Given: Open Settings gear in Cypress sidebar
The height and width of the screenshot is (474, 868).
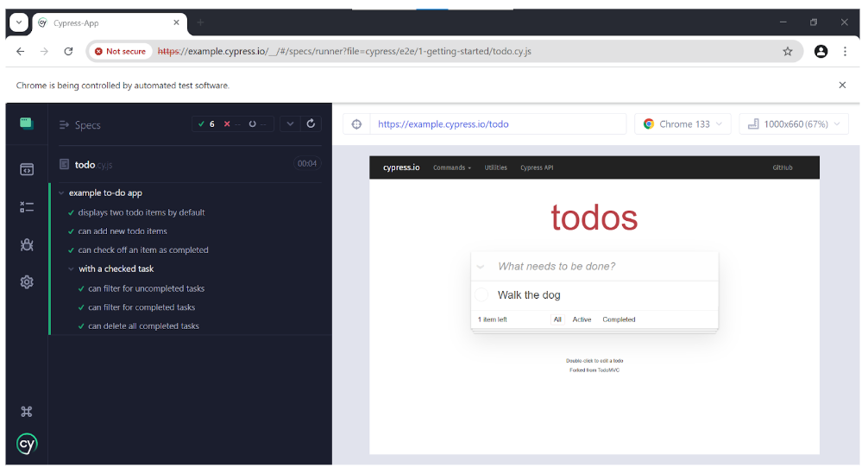Looking at the screenshot, I should pos(27,281).
